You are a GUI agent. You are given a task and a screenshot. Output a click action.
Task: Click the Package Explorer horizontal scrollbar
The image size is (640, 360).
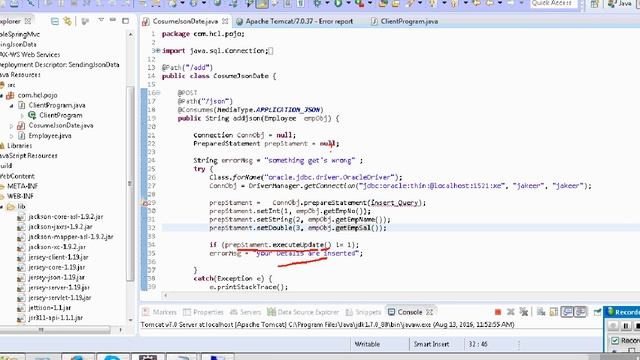[55, 329]
